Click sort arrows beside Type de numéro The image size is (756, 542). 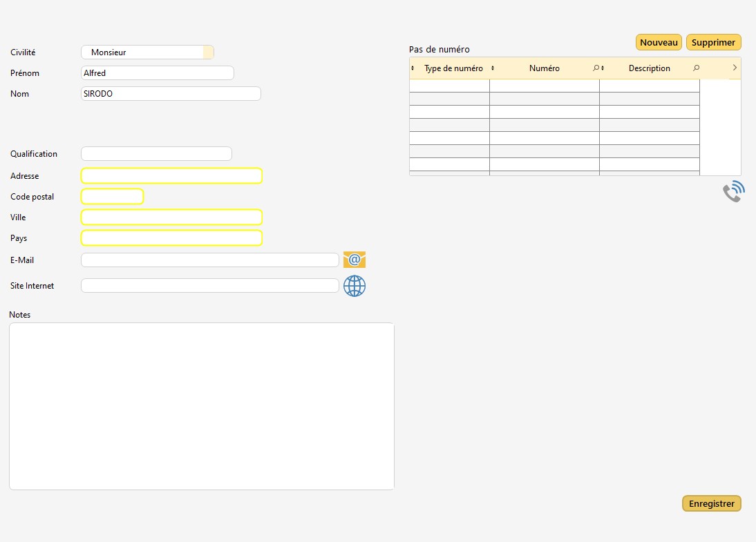413,68
